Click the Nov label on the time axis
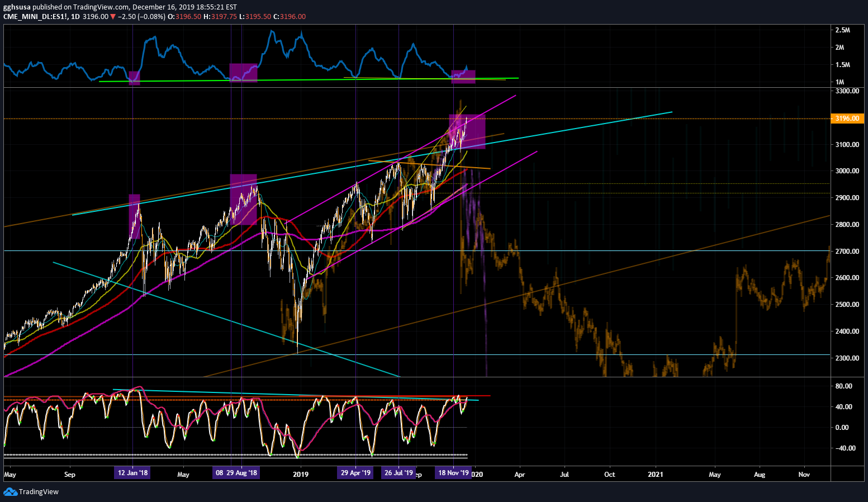The width and height of the screenshot is (868, 502). pos(804,475)
